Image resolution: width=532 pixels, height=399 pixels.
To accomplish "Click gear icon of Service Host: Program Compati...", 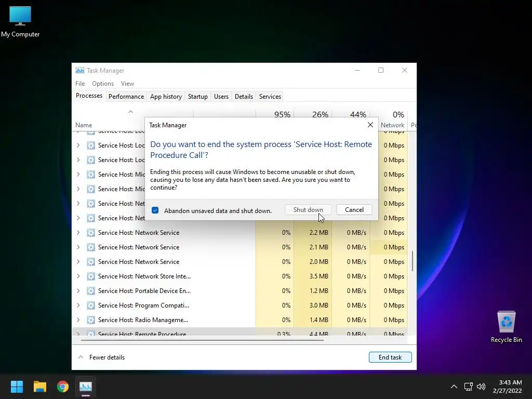I will [x=90, y=305].
